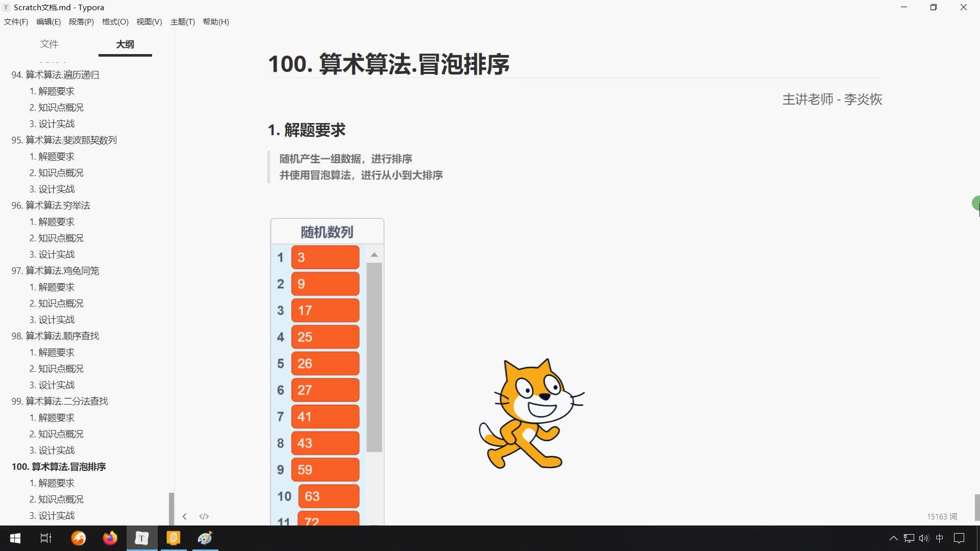Viewport: 980px width, 551px height.
Task: Switch to the 文件 sidebar tab
Action: tap(49, 44)
